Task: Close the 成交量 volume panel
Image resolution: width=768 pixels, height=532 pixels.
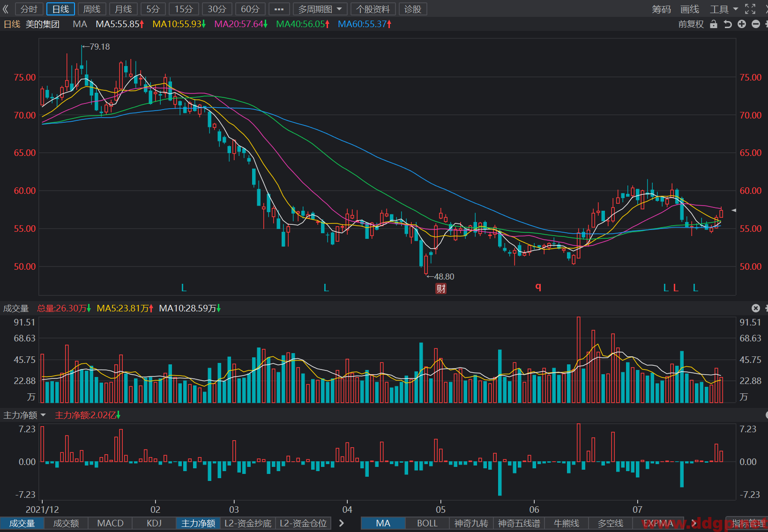Action: (756, 308)
